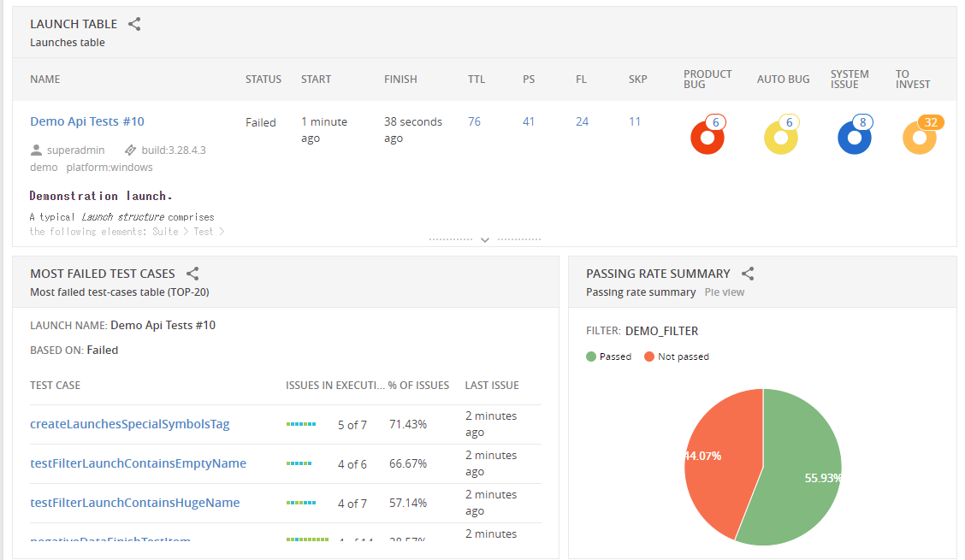Filter by platform:windows attribute

(110, 168)
